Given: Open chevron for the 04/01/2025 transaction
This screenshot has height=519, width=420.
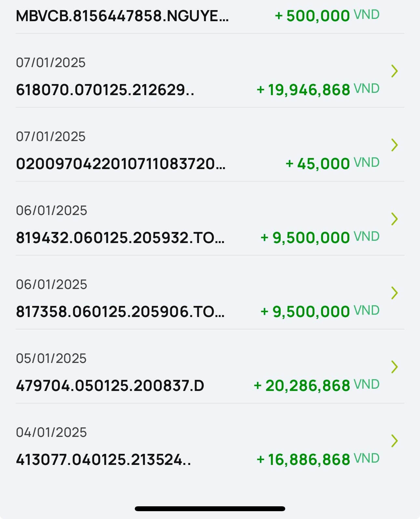Looking at the screenshot, I should pos(394,441).
